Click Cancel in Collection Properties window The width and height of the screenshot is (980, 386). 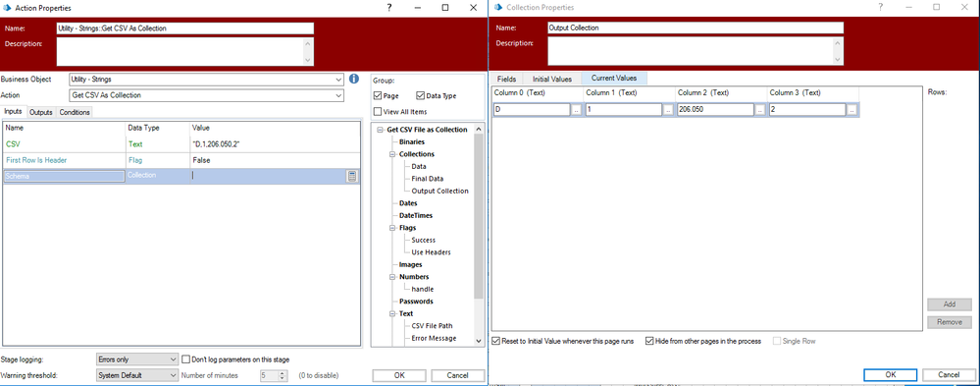coord(949,374)
